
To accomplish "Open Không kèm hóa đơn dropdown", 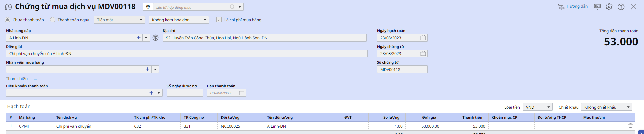I will click(x=179, y=20).
